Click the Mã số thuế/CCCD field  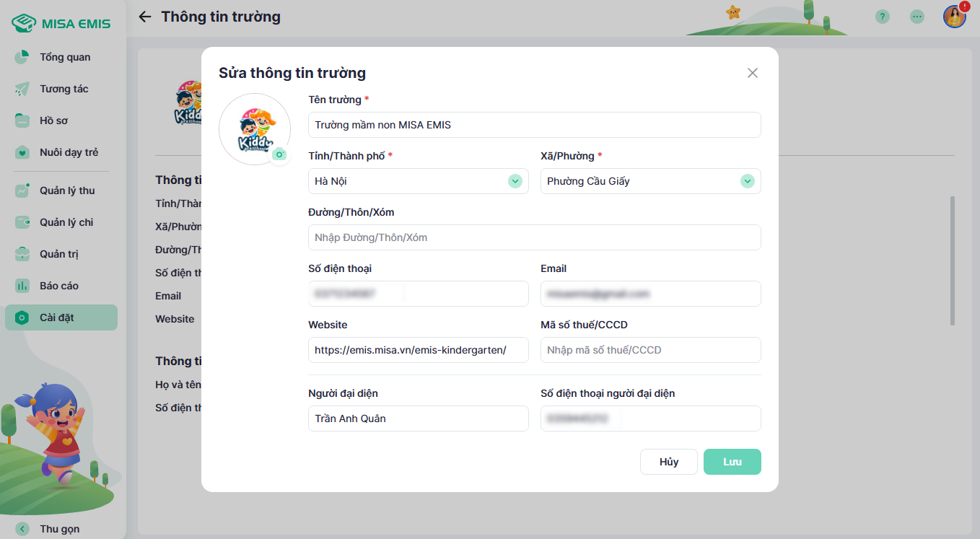(650, 350)
